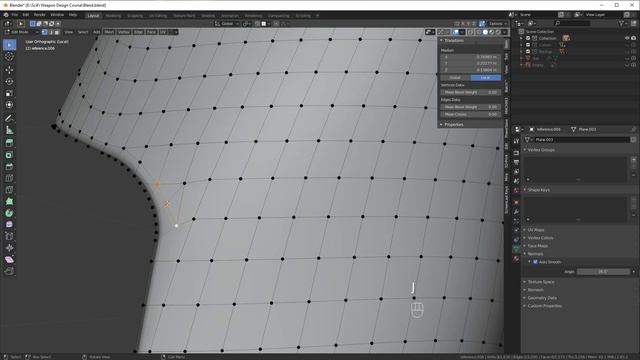Select the 3D Cursor tool
This screenshot has width=640, height=360.
click(x=9, y=57)
